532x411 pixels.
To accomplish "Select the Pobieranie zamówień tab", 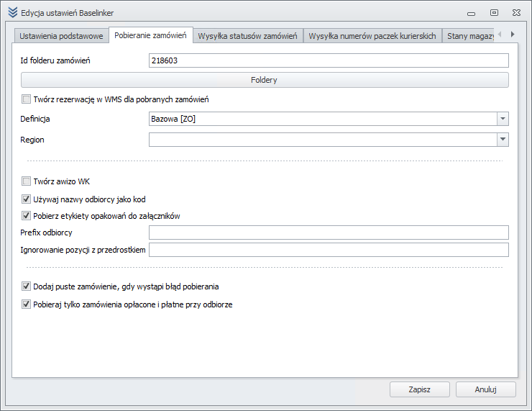I will tap(151, 35).
